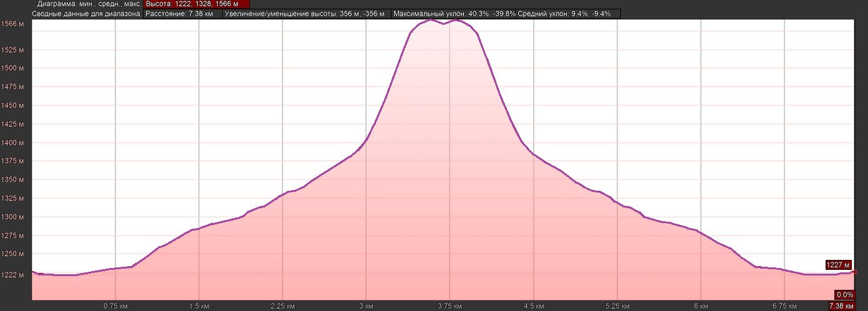Image resolution: width=868 pixels, height=311 pixels.
Task: Click the 0.0% slope indicator tag
Action: (844, 295)
